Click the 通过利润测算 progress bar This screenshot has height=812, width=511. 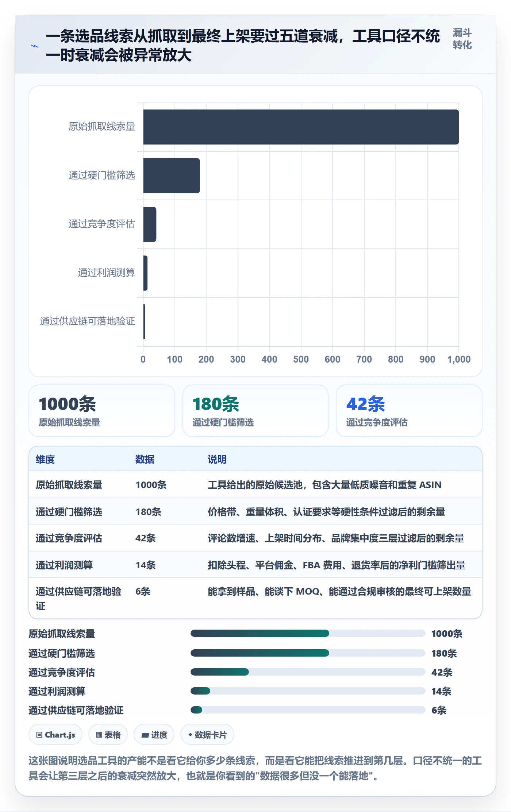(308, 691)
